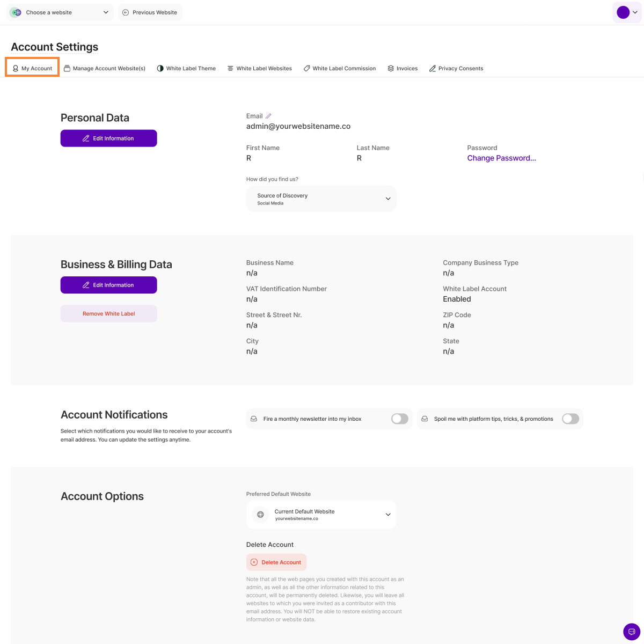644x644 pixels.
Task: Open the chat support icon
Action: coord(632,632)
